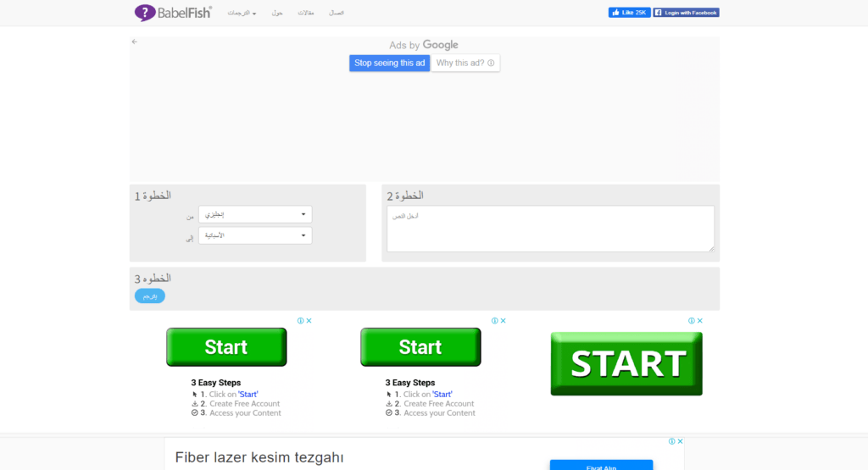Close the left Start ad with its X icon
The height and width of the screenshot is (470, 868).
click(309, 321)
